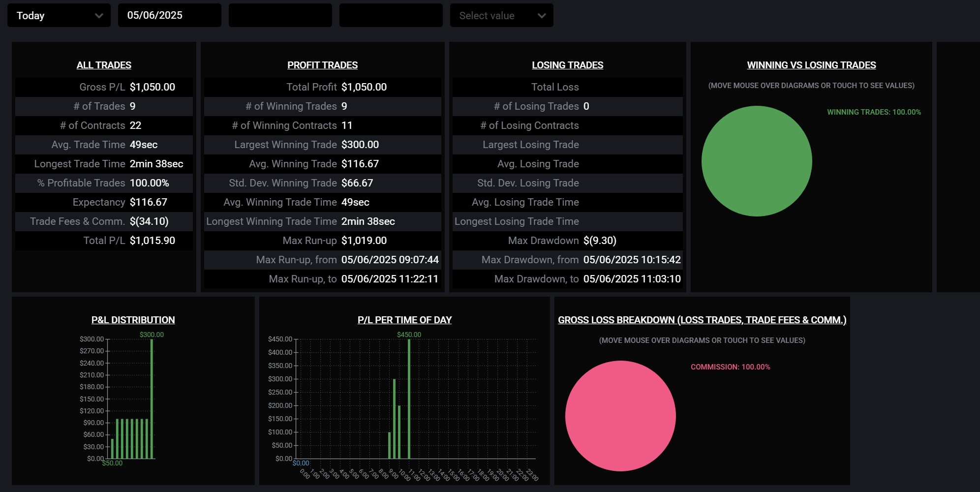Click the LOSING TRADES heading
The width and height of the screenshot is (980, 492).
tap(567, 65)
